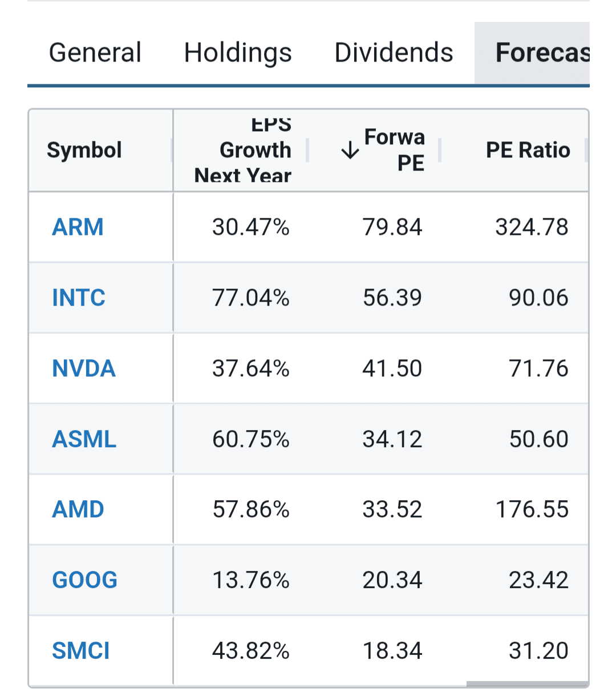Screen dimensions: 616x697
Task: Click ARM's PE Ratio value 324.78
Action: (x=532, y=227)
